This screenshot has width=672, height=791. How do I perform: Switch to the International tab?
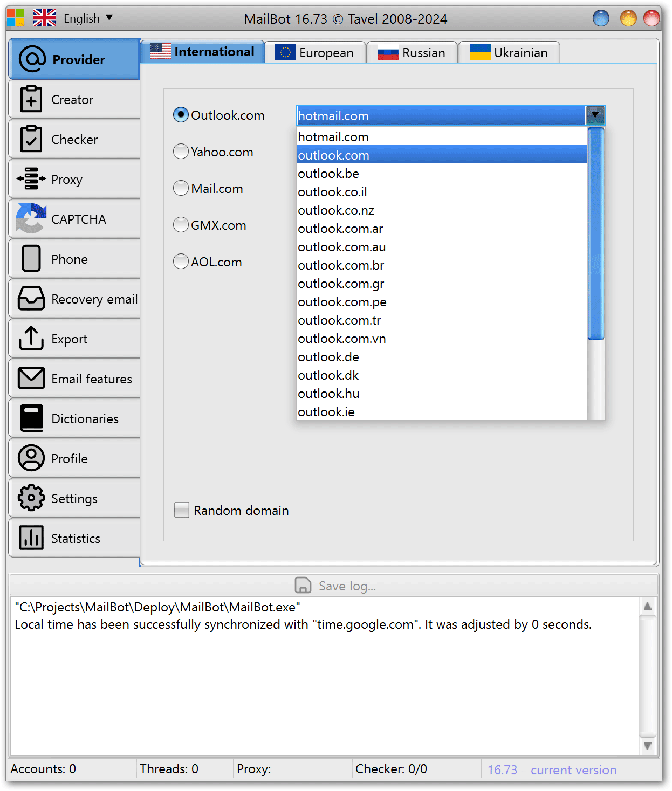coord(202,51)
